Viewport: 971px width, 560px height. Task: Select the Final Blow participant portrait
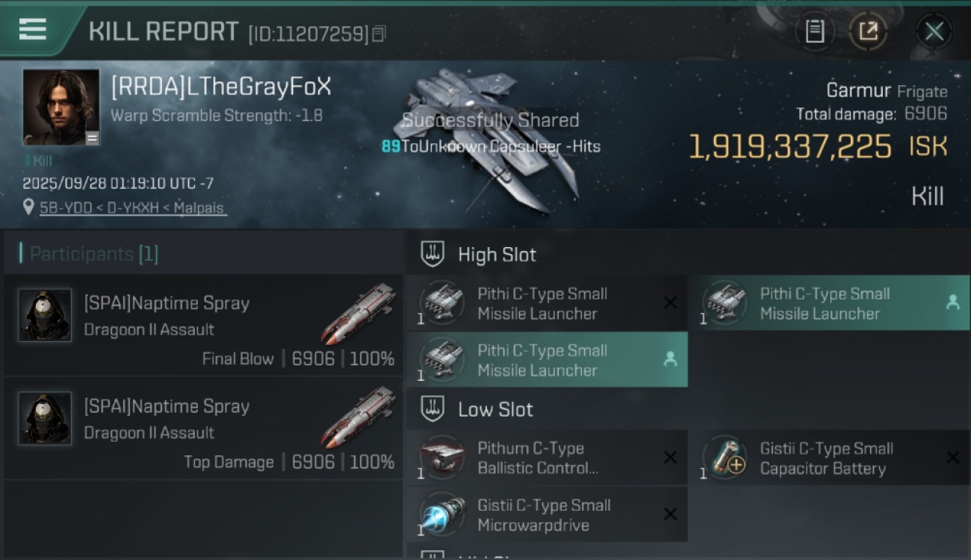coord(45,315)
